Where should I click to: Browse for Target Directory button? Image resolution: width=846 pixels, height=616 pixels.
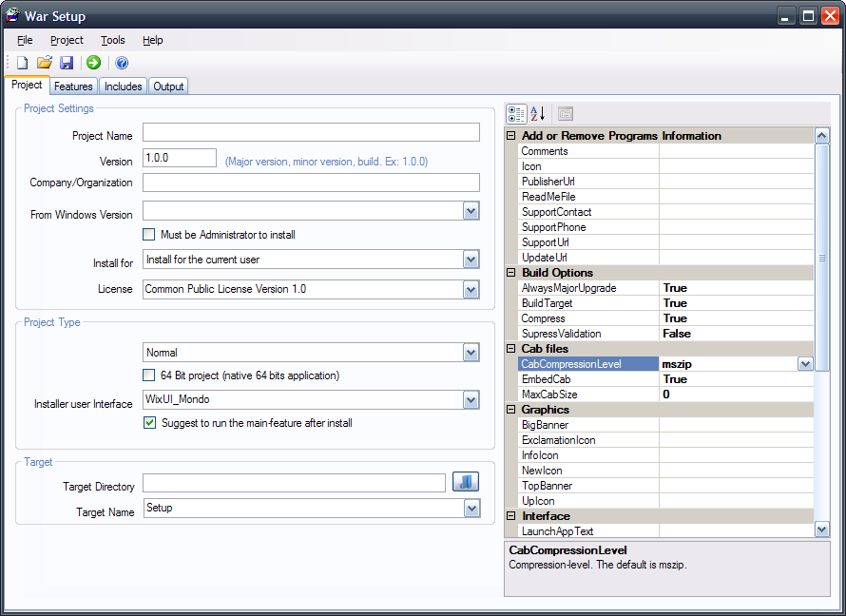[x=466, y=482]
